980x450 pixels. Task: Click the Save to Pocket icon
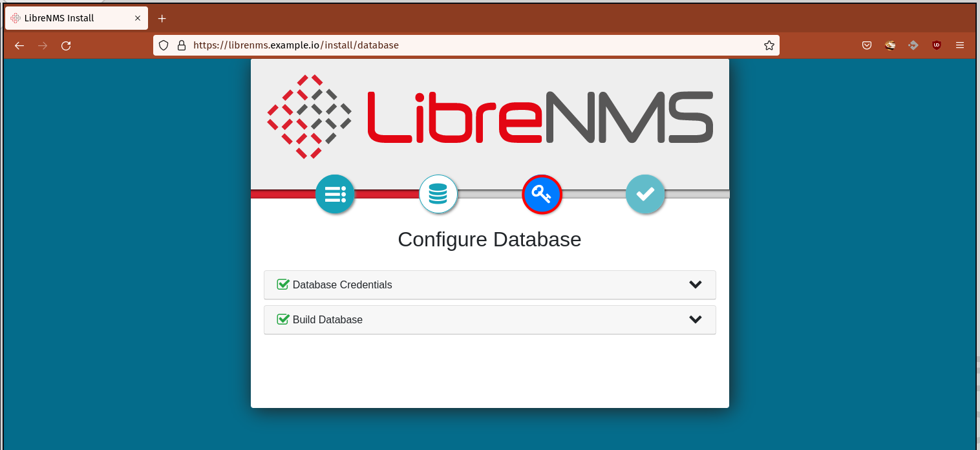point(867,45)
